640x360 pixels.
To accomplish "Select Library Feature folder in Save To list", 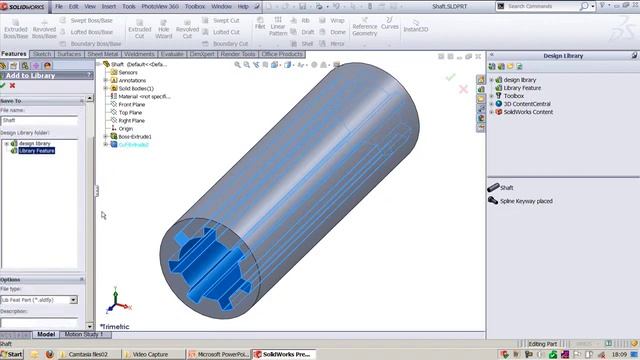I will (36, 151).
